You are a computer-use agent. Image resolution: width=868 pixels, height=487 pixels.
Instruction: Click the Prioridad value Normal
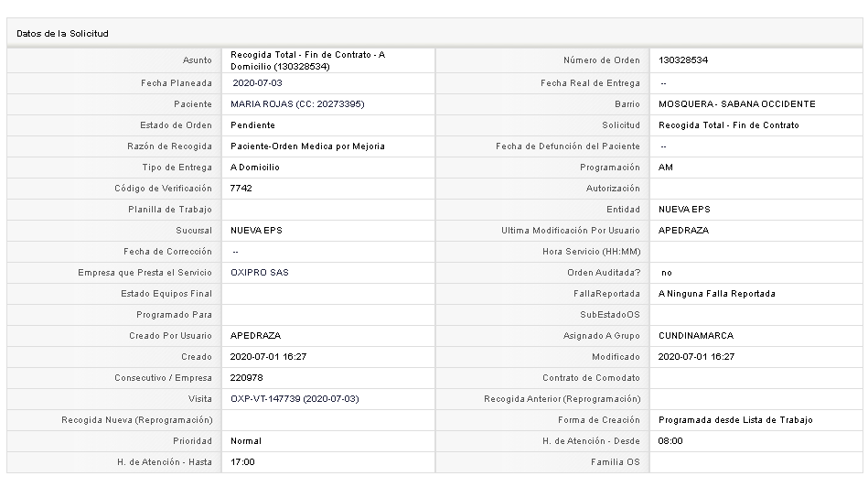(246, 441)
